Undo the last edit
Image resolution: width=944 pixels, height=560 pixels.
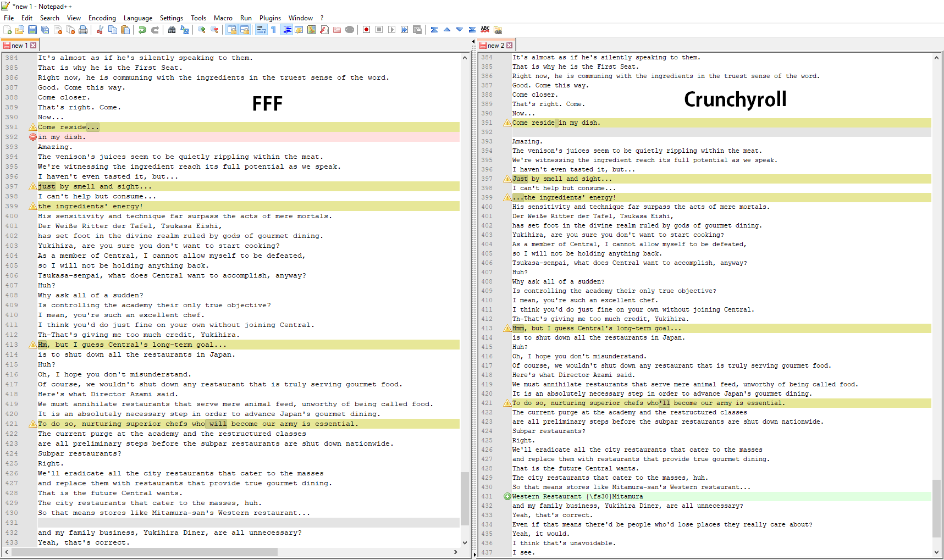[x=142, y=30]
